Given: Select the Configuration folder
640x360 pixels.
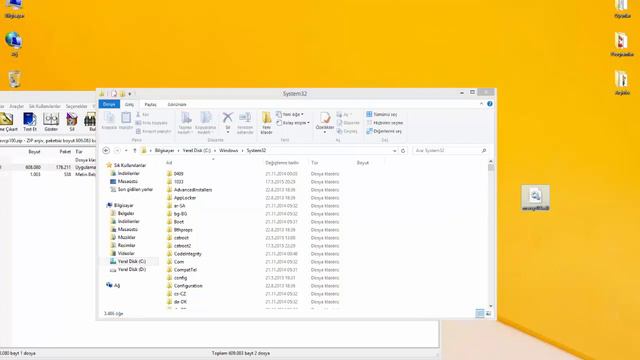Looking at the screenshot, I should pos(184,286).
